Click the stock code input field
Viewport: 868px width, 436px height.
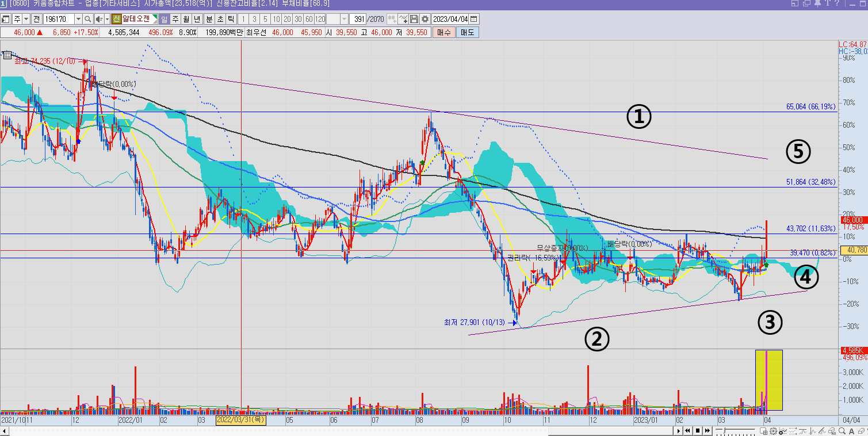pyautogui.click(x=59, y=18)
